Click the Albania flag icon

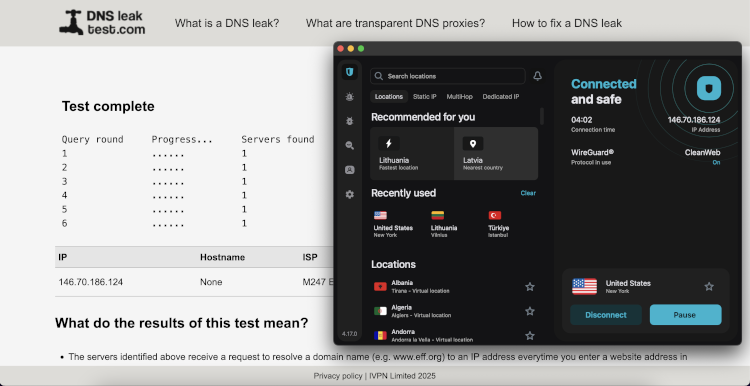pos(380,287)
